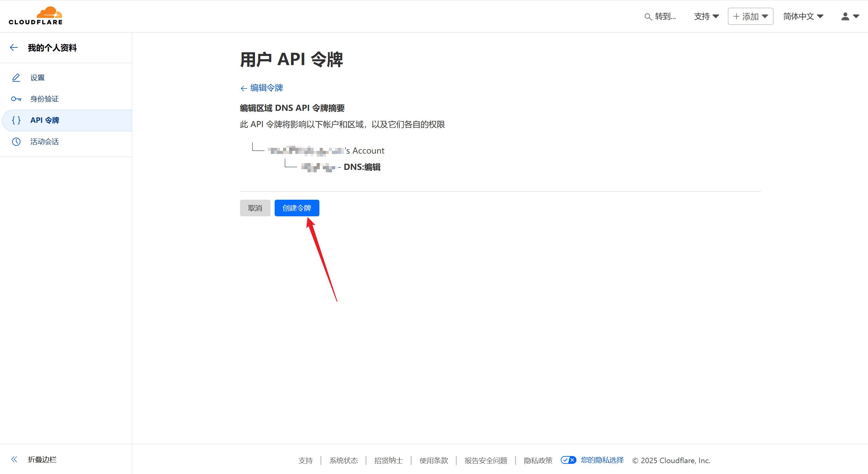The height and width of the screenshot is (474, 868).
Task: Click the privacy choices checkmark icon
Action: pos(568,460)
